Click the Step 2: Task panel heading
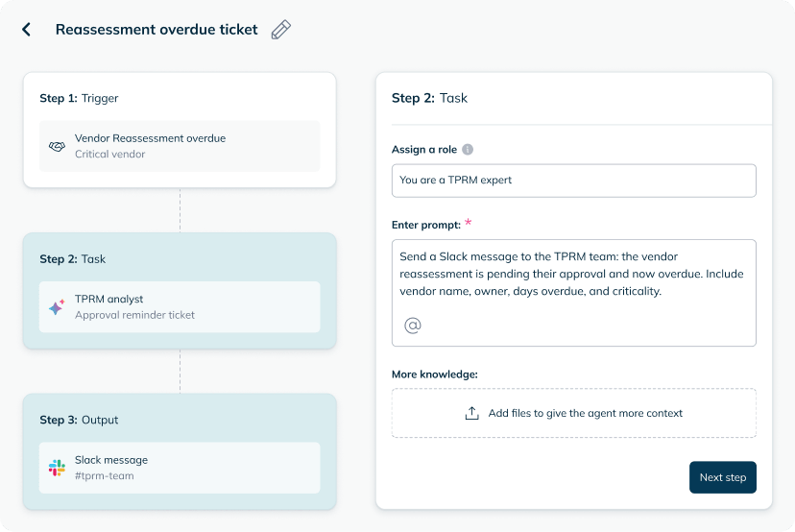The height and width of the screenshot is (532, 795). coord(429,98)
